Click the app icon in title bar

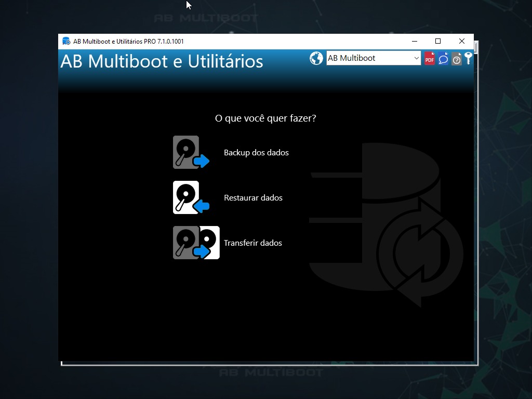pos(66,42)
